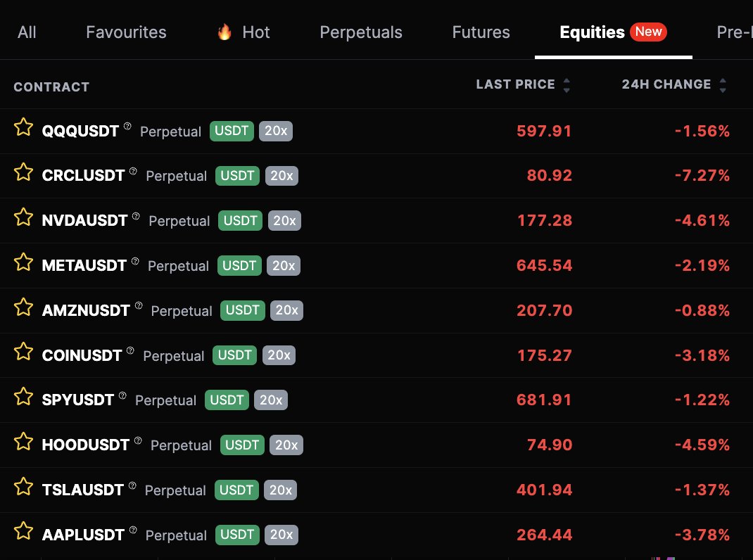Click the red New badge on Equities
753x560 pixels.
[648, 31]
